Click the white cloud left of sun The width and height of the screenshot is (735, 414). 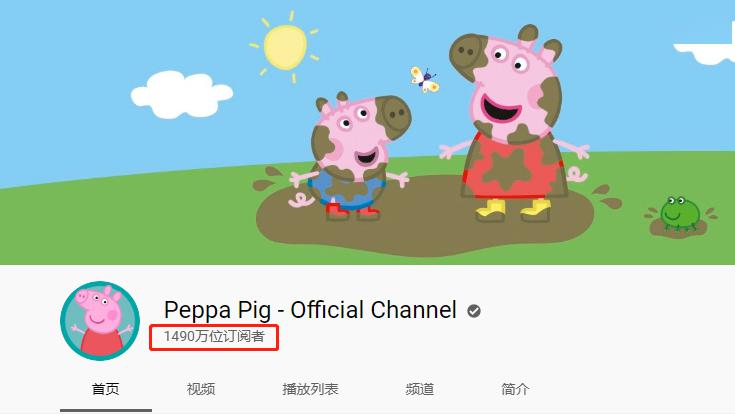(181, 94)
